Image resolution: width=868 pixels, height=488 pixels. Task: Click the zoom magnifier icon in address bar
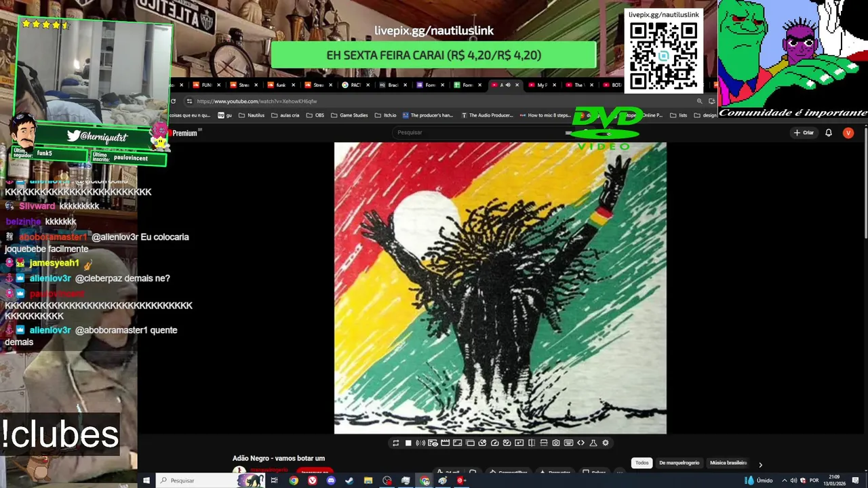pos(699,101)
